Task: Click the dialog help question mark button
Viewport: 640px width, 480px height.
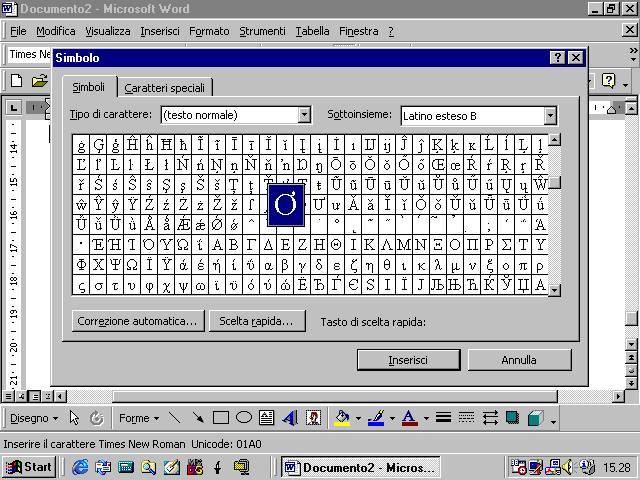Action: [x=558, y=58]
